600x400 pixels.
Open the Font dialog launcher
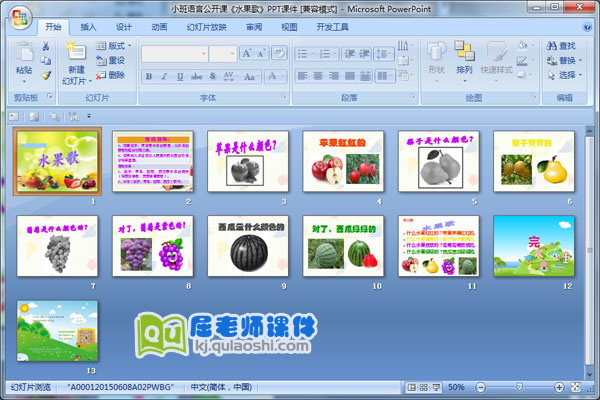pyautogui.click(x=284, y=96)
